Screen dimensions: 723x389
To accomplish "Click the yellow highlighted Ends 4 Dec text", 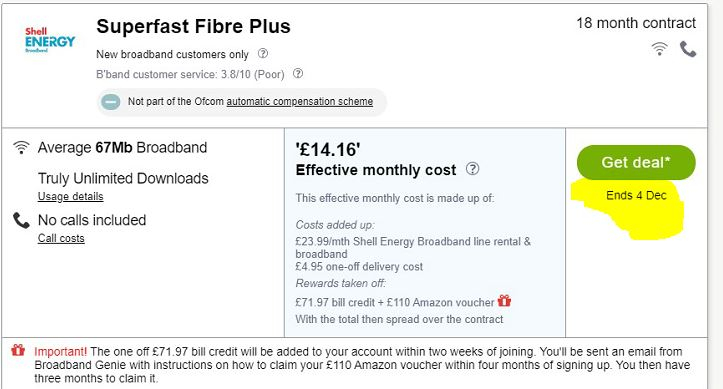I will 636,195.
